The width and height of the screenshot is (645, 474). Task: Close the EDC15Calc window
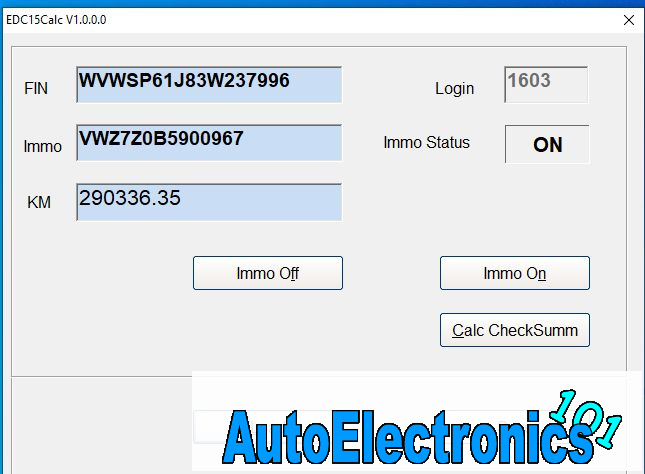[628, 19]
